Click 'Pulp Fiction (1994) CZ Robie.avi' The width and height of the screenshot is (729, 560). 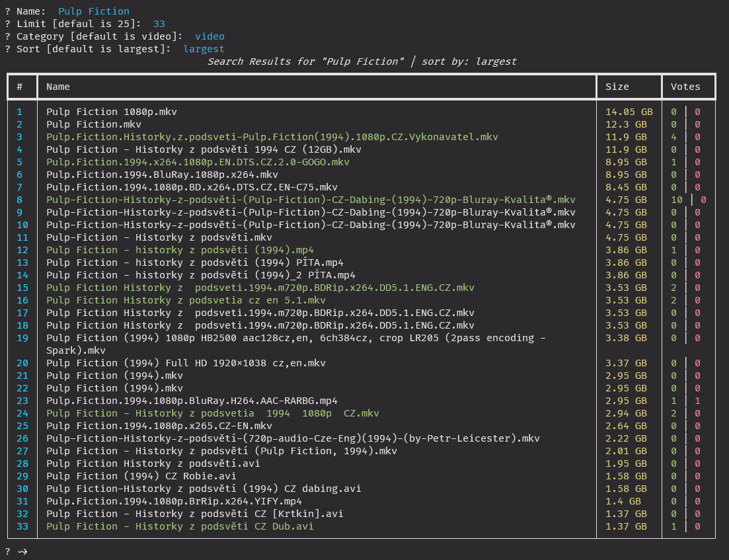[141, 476]
